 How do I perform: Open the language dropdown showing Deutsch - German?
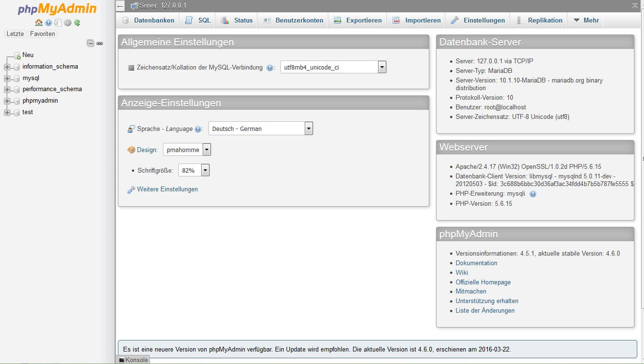coord(261,129)
